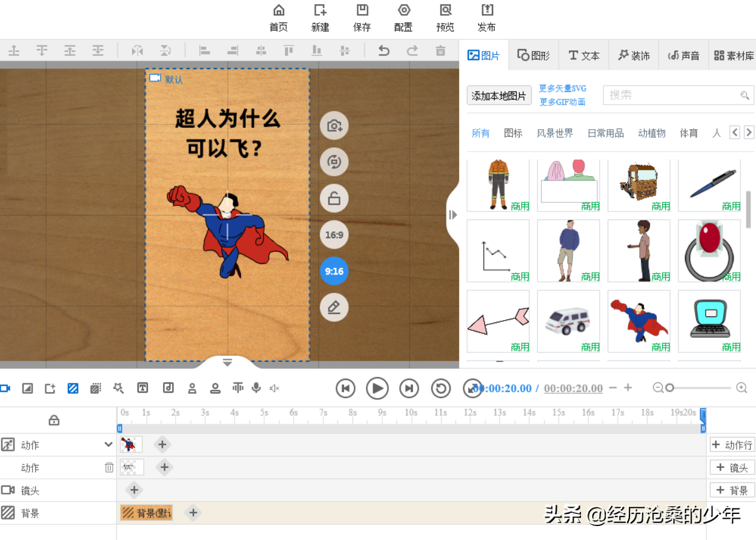Select the 9:16 aspect ratio
756x540 pixels.
click(334, 271)
